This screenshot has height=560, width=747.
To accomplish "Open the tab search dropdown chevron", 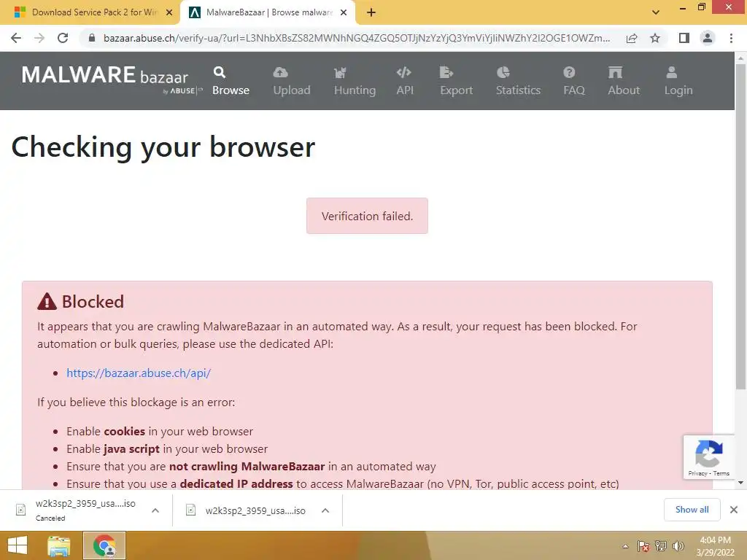I will [656, 12].
